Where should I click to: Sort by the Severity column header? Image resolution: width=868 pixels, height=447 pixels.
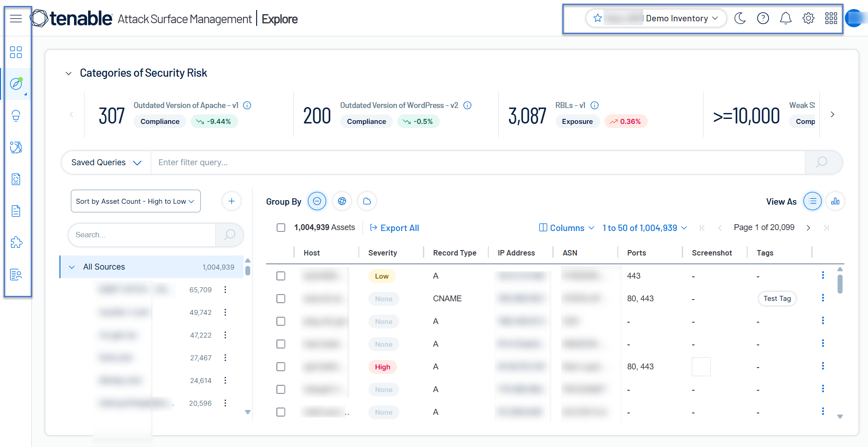point(382,253)
